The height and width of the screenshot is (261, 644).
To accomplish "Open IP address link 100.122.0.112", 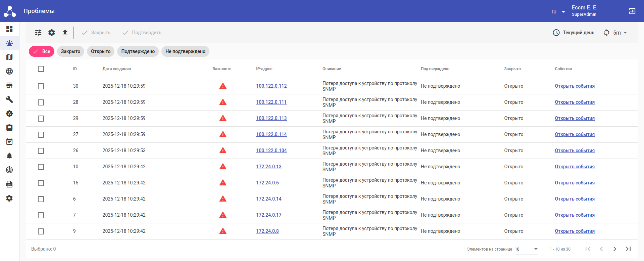I will click(x=271, y=86).
